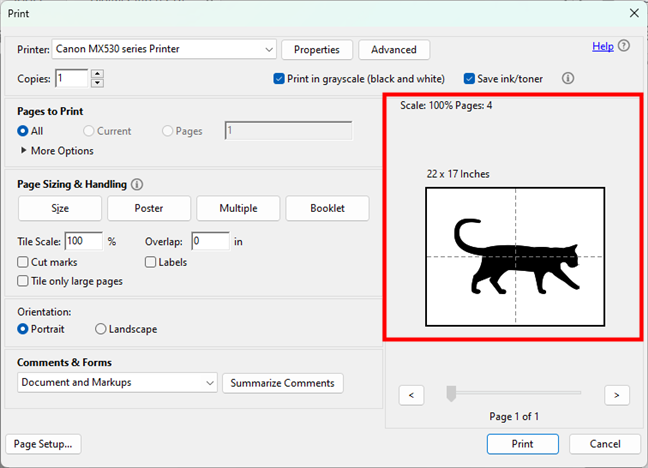This screenshot has height=468, width=648.
Task: Open Page Setup dialog
Action: pos(43,444)
